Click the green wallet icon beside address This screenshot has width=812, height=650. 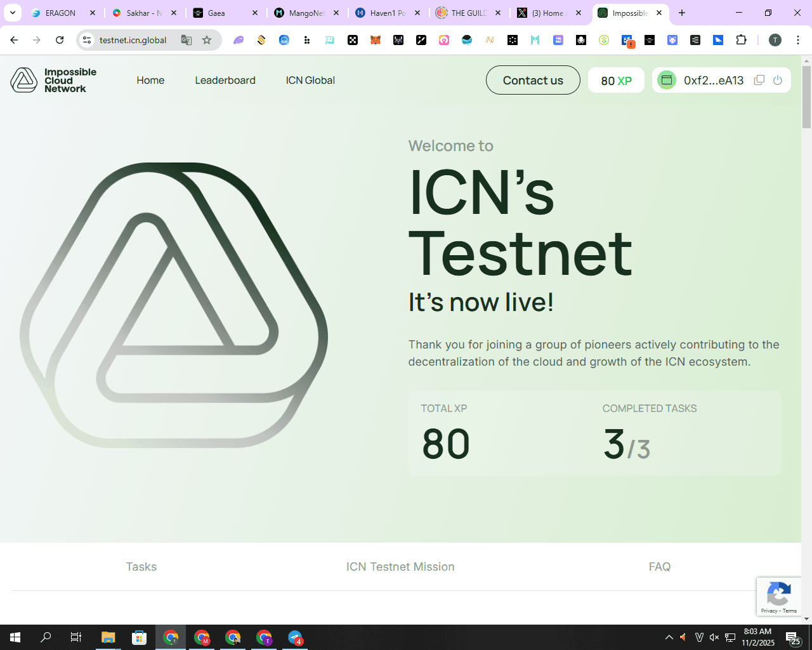click(x=666, y=80)
